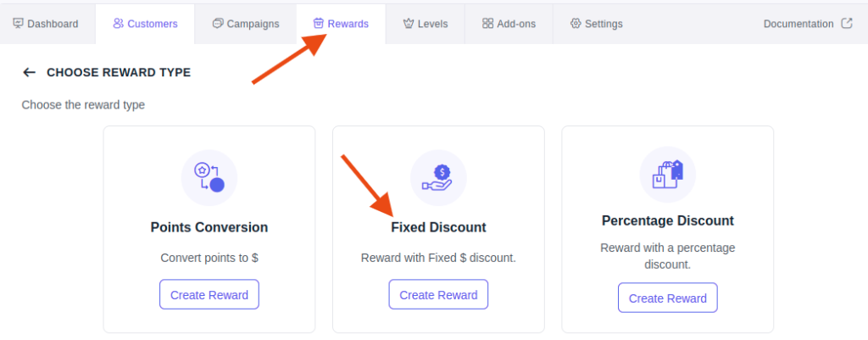Switch to the Campaigns tab

(246, 24)
